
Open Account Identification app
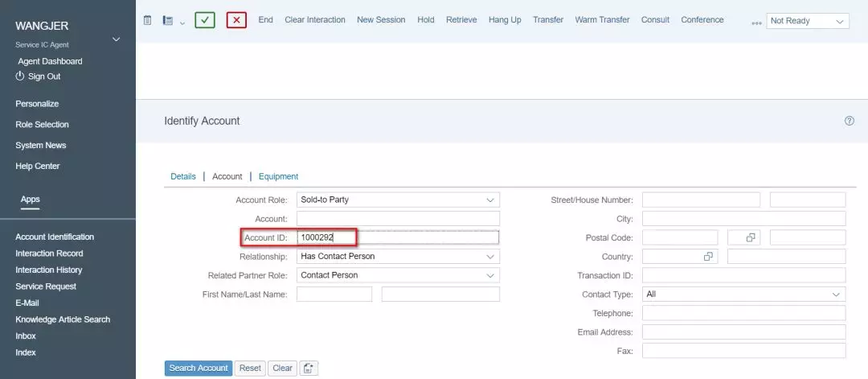[x=55, y=237]
